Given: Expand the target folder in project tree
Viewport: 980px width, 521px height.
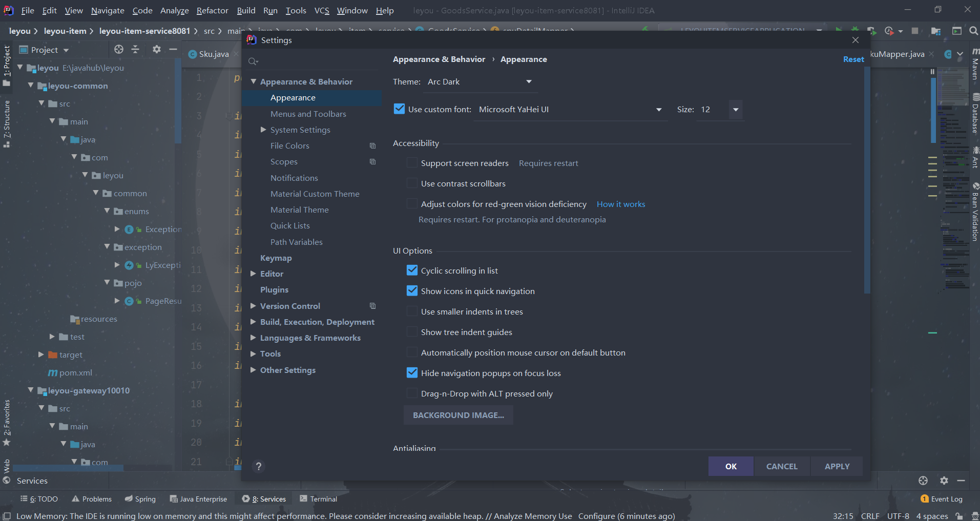Looking at the screenshot, I should point(41,355).
